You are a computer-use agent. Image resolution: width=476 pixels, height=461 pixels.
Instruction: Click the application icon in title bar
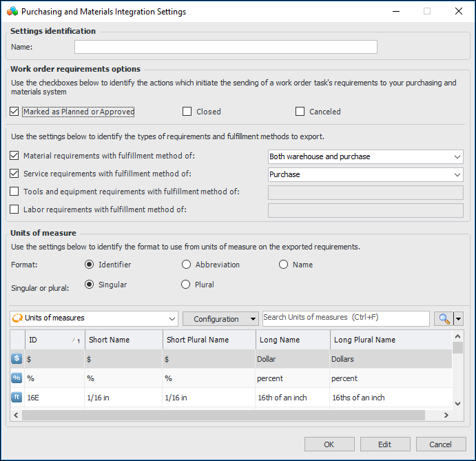(11, 12)
